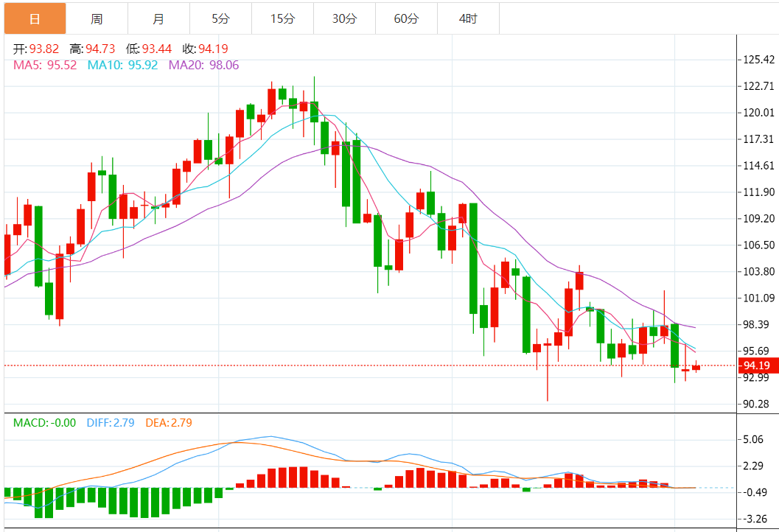
Task: Click the 117.31 price axis label
Action: (x=758, y=139)
